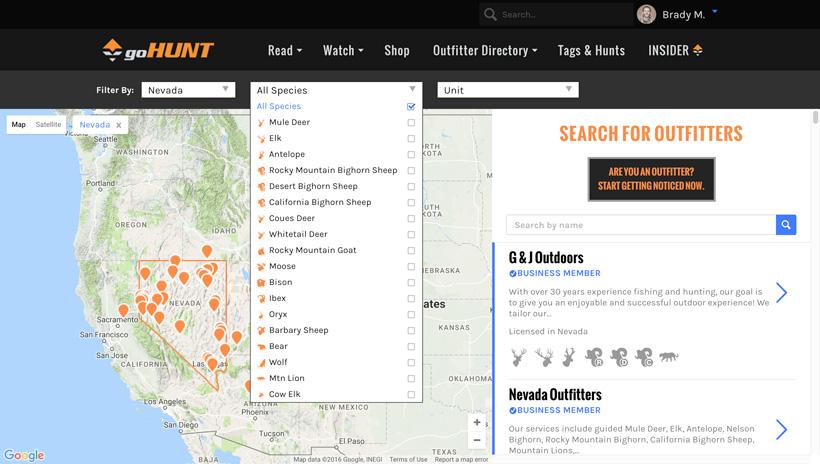Select California Bighorn Sheep species row
Viewport: 820px width, 464px height.
336,202
